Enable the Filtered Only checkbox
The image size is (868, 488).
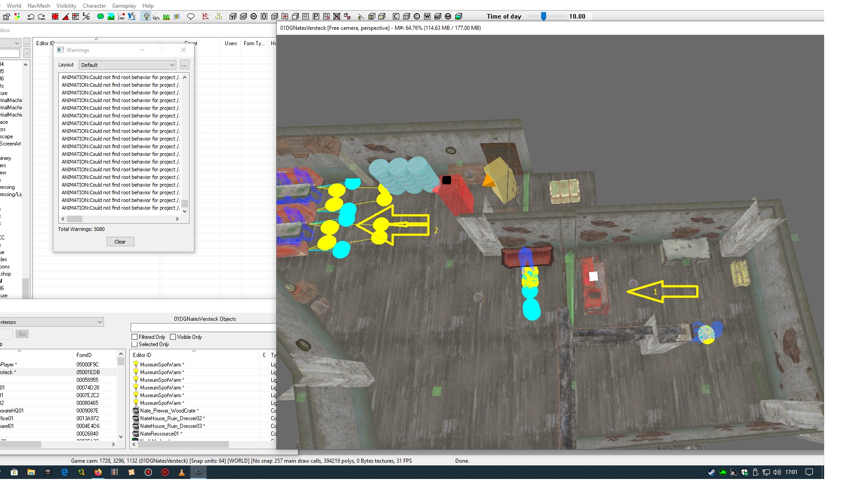[x=135, y=337]
